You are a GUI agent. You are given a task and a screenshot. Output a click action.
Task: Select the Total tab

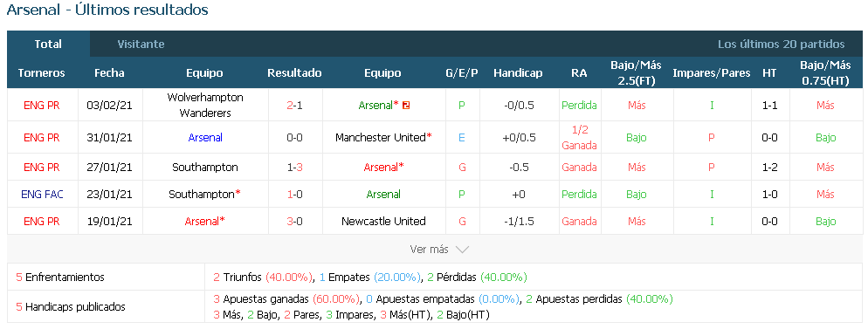(x=48, y=45)
